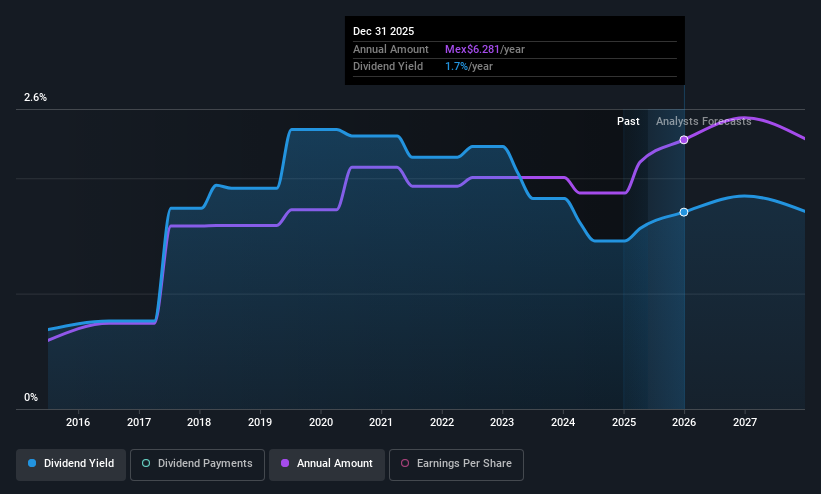Toggle the Dividend Yield series
The width and height of the screenshot is (821, 494).
[x=71, y=464]
